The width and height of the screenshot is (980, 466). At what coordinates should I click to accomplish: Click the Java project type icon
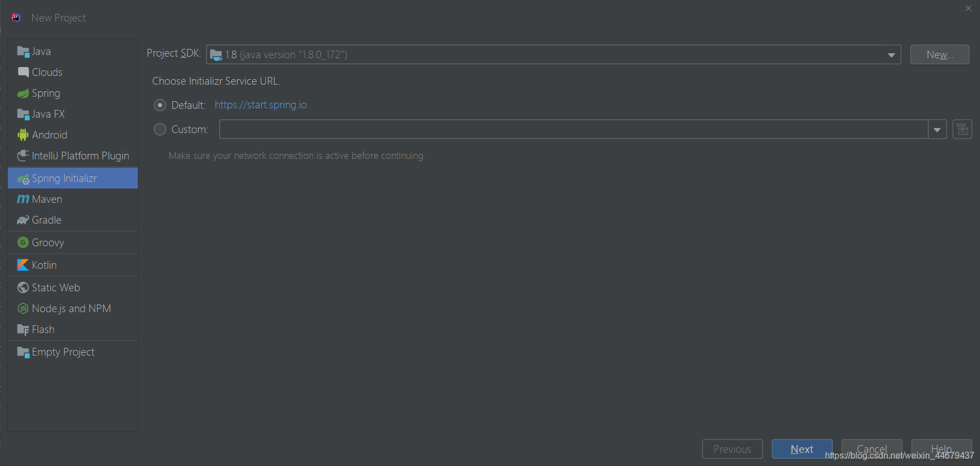(23, 52)
